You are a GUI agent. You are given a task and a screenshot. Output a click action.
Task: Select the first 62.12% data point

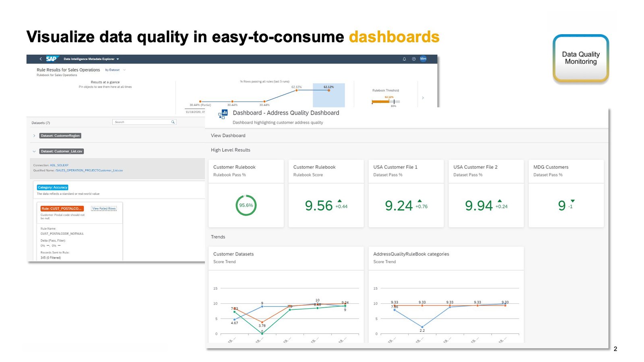[297, 90]
